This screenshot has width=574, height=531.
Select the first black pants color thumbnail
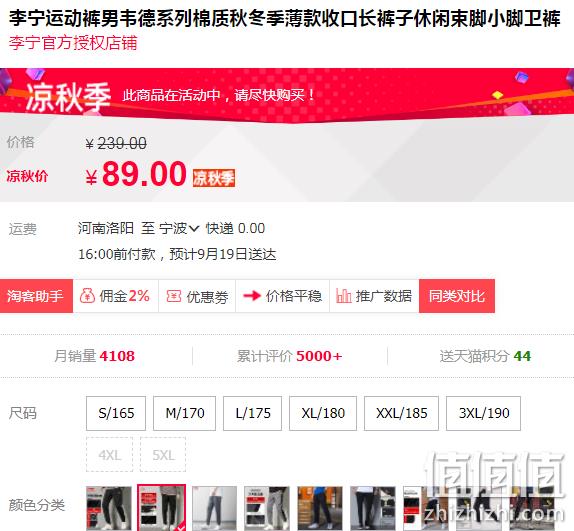109,508
